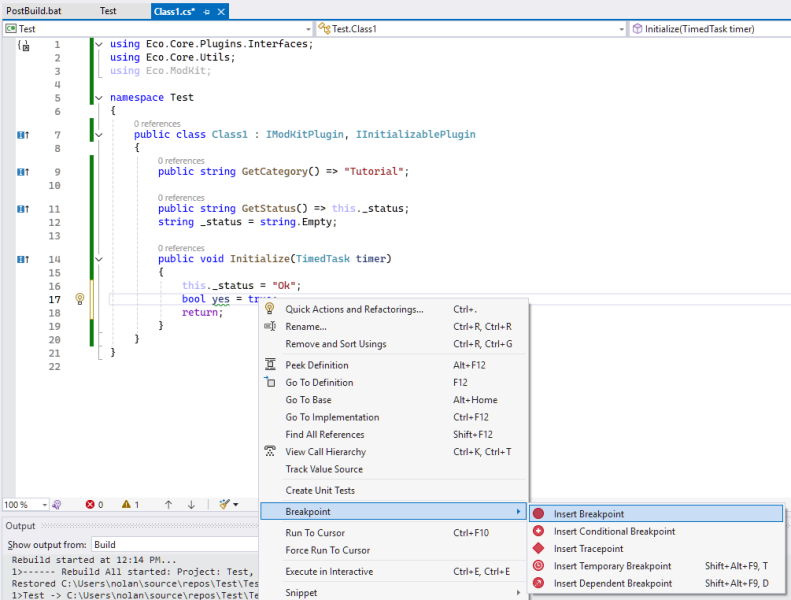Collapse the Class1 class block
This screenshot has width=791, height=600.
pos(99,135)
